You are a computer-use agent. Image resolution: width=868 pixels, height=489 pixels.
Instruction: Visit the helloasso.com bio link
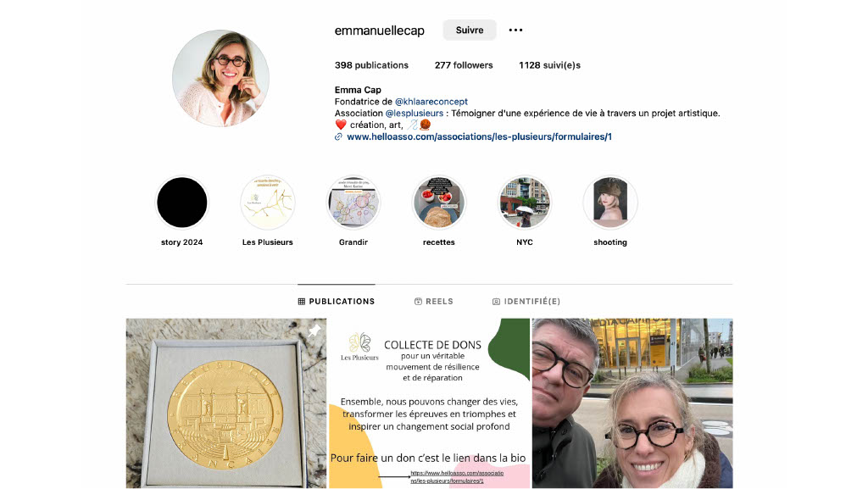pyautogui.click(x=480, y=136)
